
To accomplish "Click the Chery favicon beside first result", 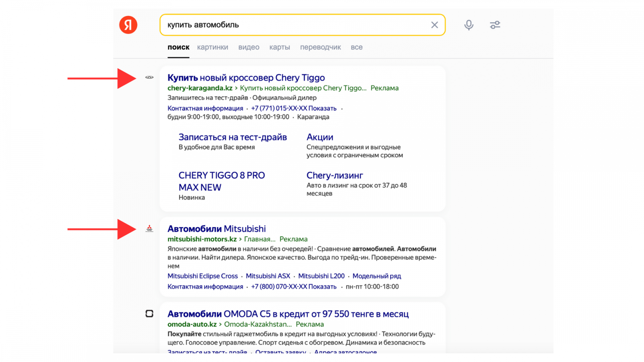I will click(149, 77).
